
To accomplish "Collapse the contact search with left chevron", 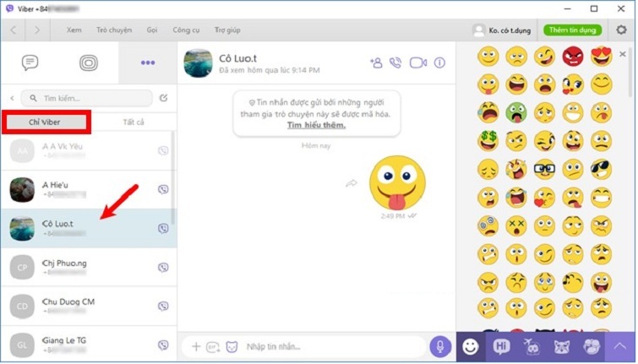I will pos(12,98).
